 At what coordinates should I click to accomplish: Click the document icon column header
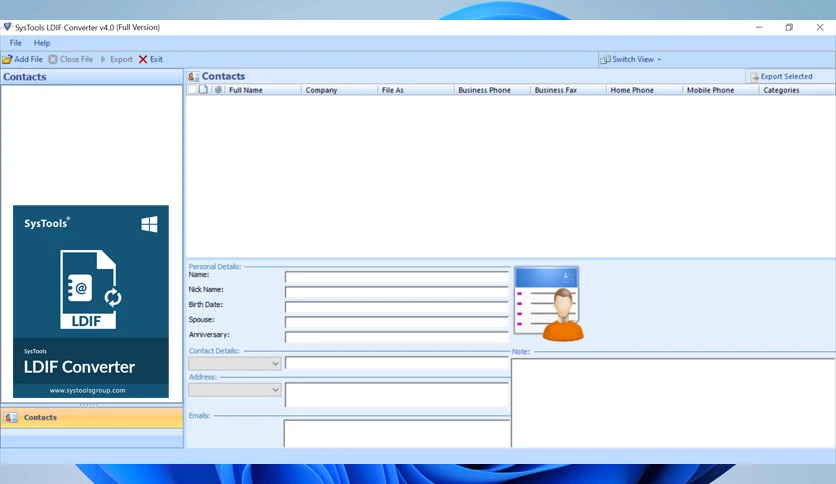coord(203,90)
